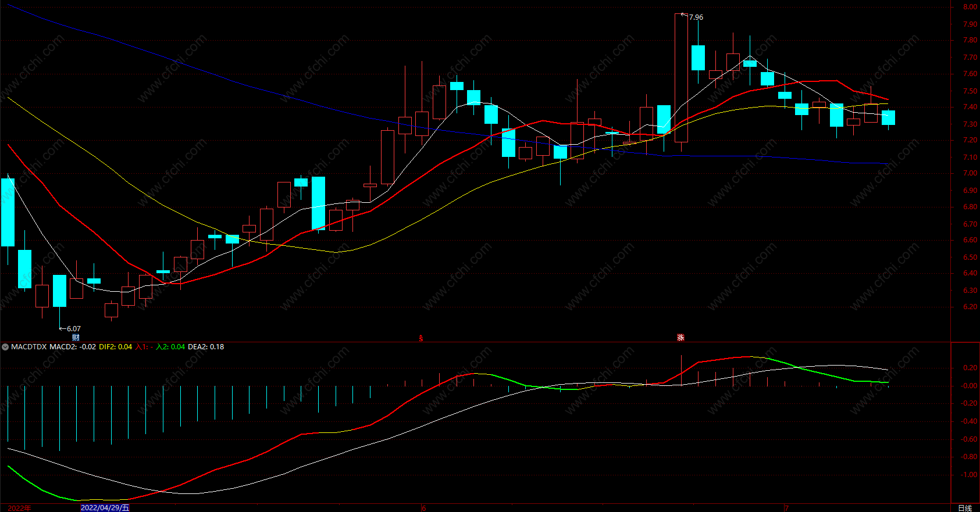
Task: Click the highlighted date 2022/04/29/五
Action: coord(105,508)
